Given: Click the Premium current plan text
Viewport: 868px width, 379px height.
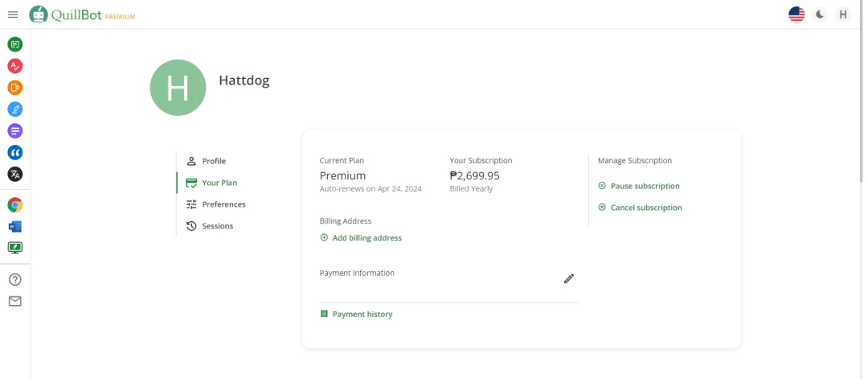Looking at the screenshot, I should click(x=342, y=175).
